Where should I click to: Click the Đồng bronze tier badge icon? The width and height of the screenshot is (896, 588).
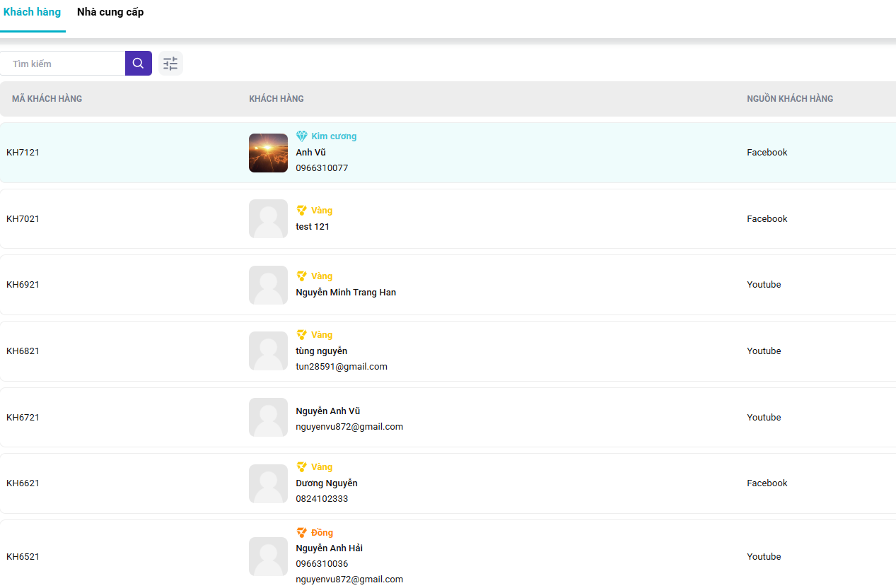click(x=302, y=533)
